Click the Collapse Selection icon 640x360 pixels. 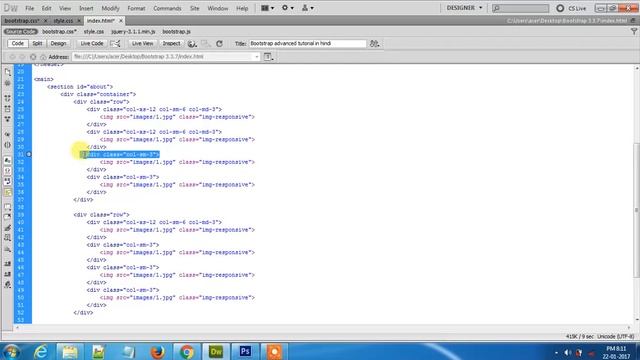click(8, 109)
